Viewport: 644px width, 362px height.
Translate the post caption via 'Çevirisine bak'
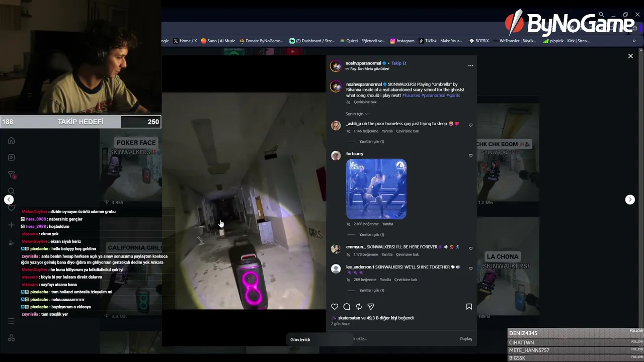coord(365,102)
